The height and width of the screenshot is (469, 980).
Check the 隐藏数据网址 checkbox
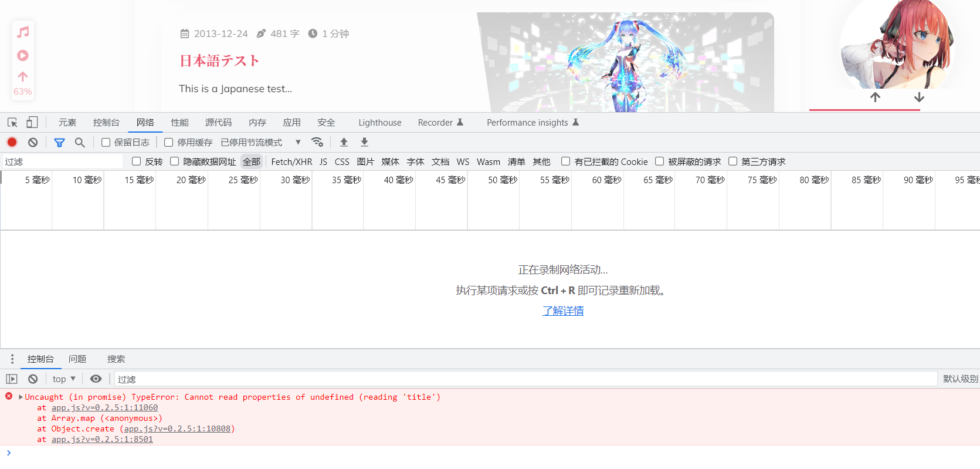[174, 161]
